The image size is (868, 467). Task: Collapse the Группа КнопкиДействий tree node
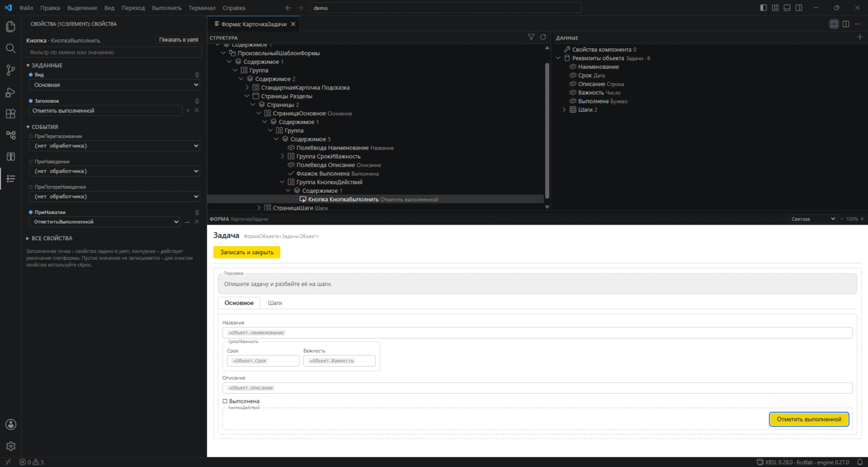coord(282,182)
